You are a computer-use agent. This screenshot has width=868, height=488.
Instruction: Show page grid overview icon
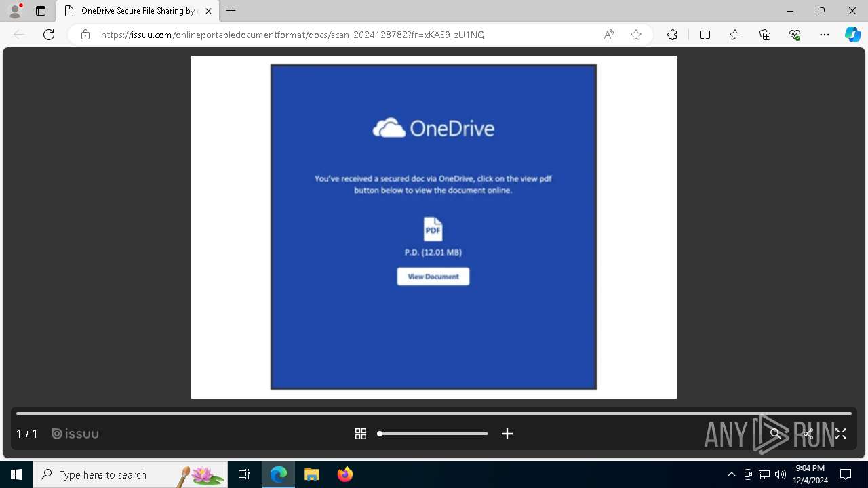[361, 434]
